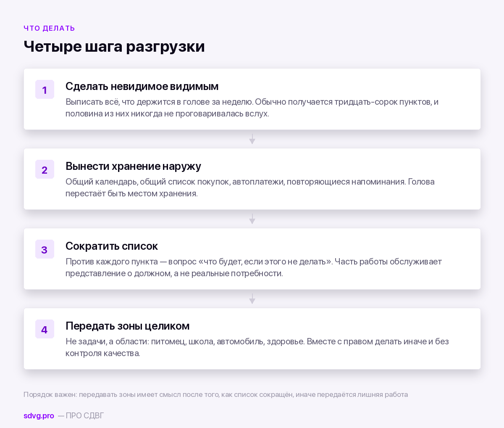Click the heading «Вынести хранение наружу»
504x428 pixels.
pos(133,166)
